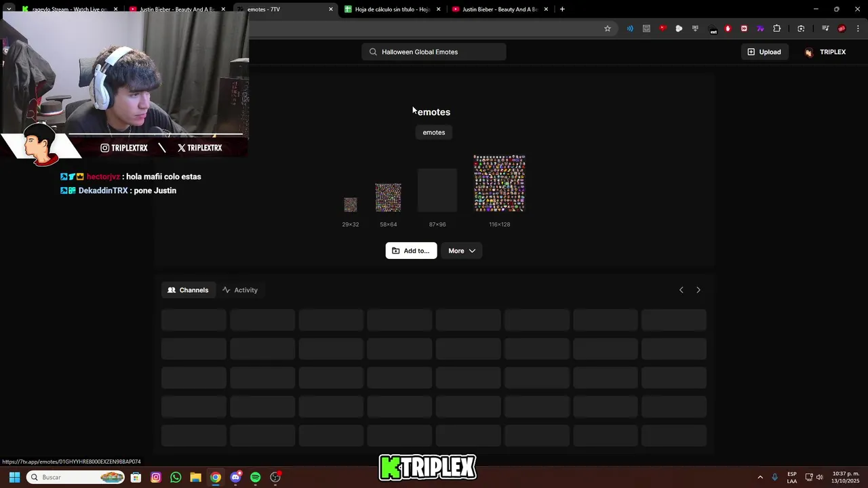Click the Add to... button

point(411,251)
